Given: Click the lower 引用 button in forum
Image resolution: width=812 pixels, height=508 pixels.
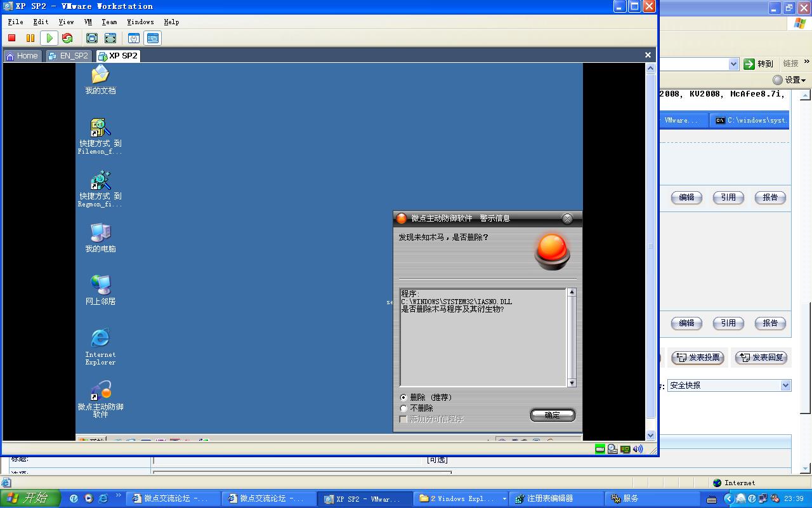Looking at the screenshot, I should [728, 323].
